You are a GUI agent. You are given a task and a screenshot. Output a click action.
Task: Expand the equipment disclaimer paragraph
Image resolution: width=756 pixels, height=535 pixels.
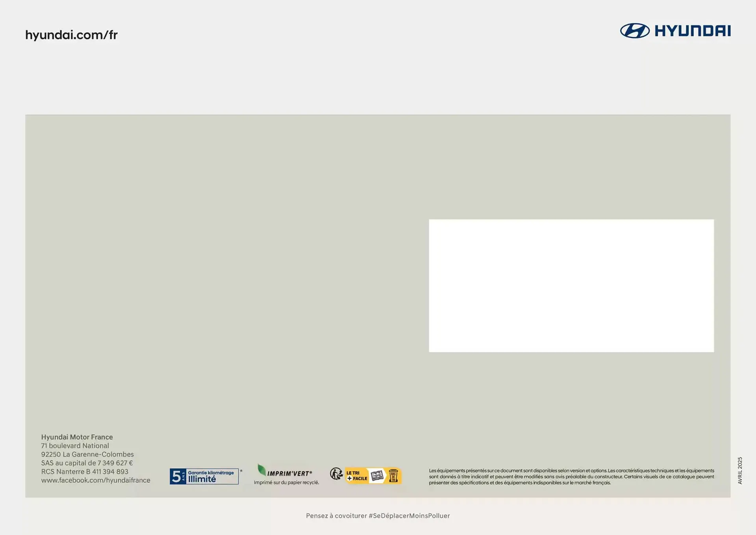571,476
